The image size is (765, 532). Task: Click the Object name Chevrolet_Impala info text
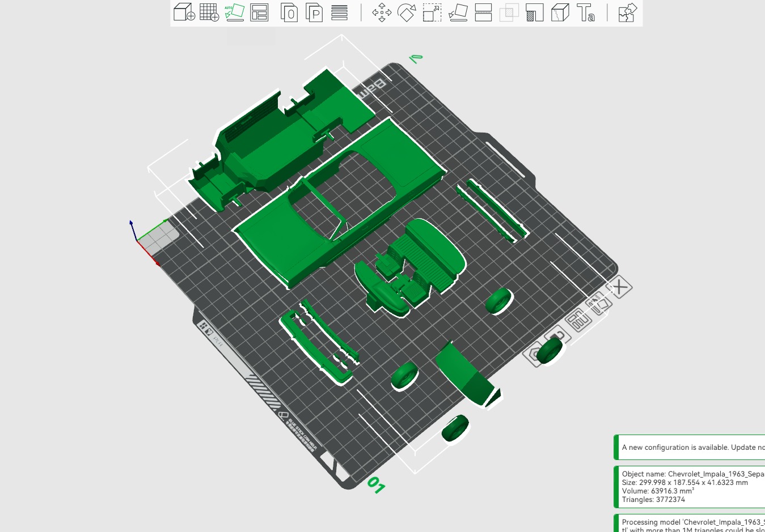[x=693, y=474]
